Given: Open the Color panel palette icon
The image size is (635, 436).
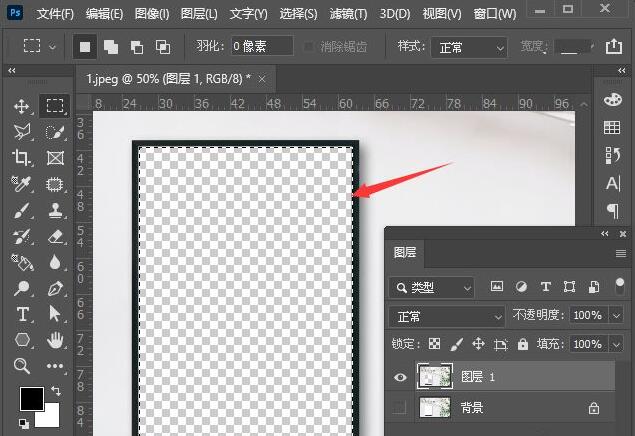Looking at the screenshot, I should [x=612, y=100].
